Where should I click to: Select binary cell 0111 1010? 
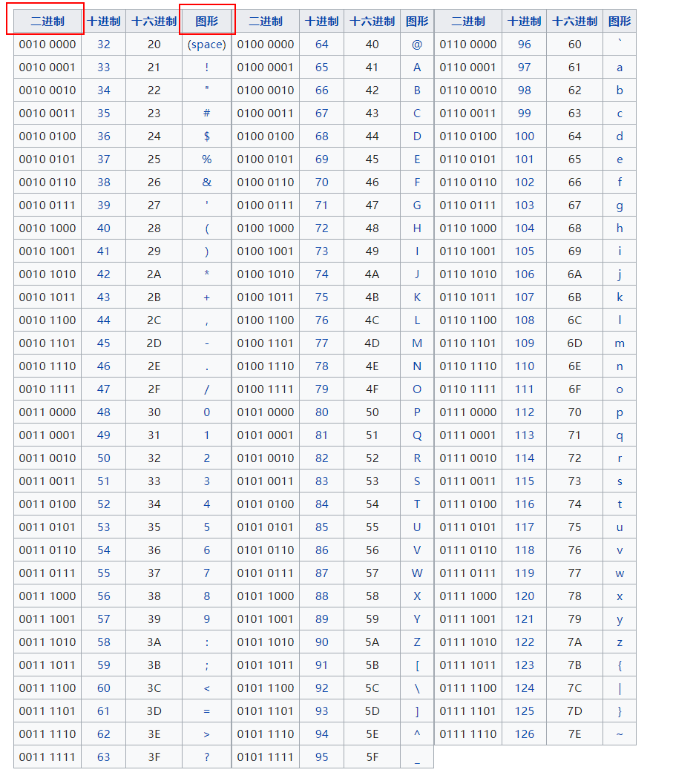click(467, 642)
